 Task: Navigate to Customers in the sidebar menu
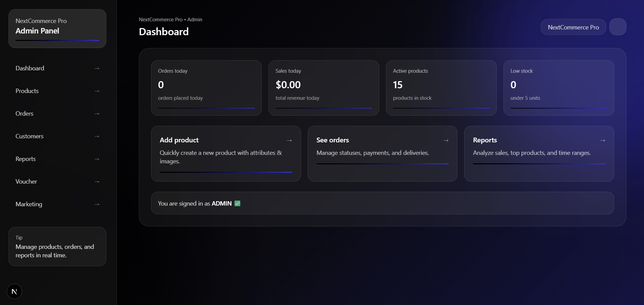pos(29,136)
